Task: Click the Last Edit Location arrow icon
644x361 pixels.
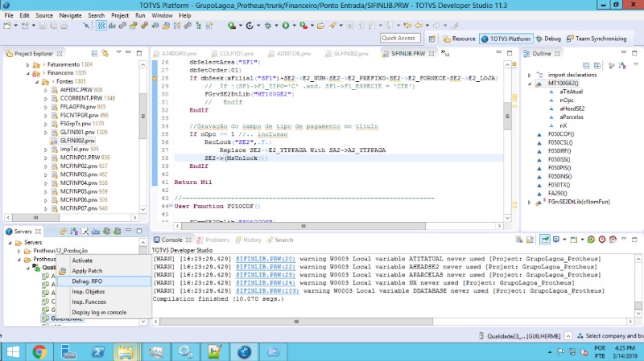Action: [407, 26]
